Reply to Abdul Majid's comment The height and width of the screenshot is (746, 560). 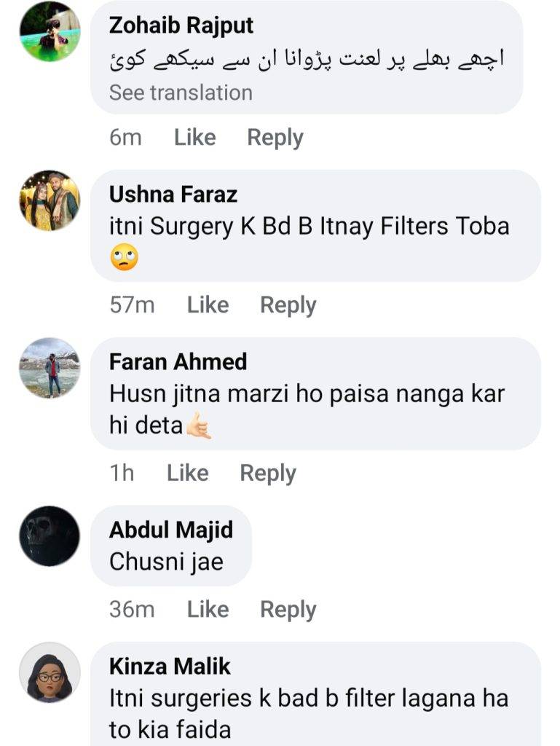288,610
